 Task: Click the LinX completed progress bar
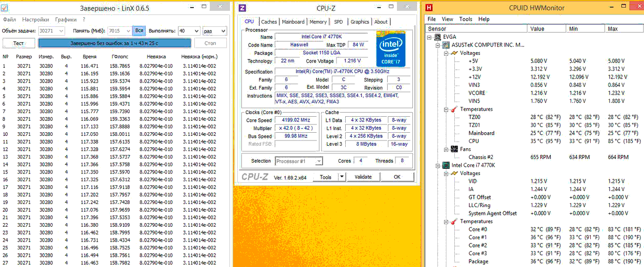pos(114,43)
